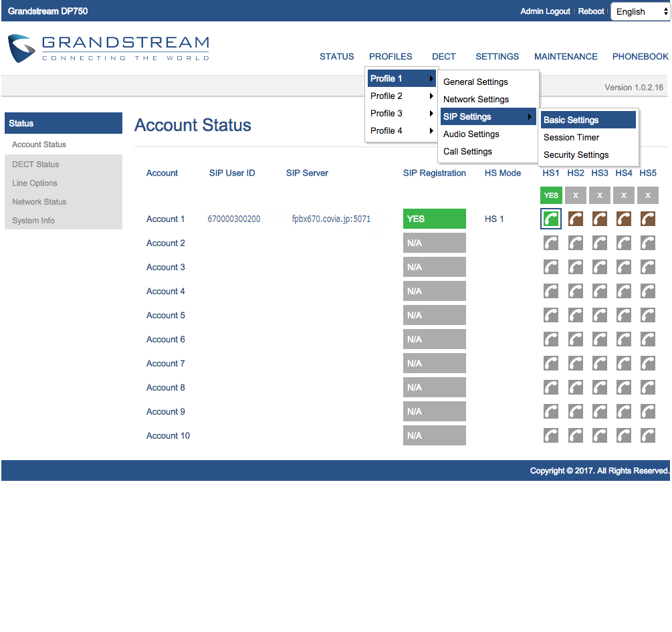
Task: Click the HS2 handset icon in Account 3 row
Action: [576, 267]
